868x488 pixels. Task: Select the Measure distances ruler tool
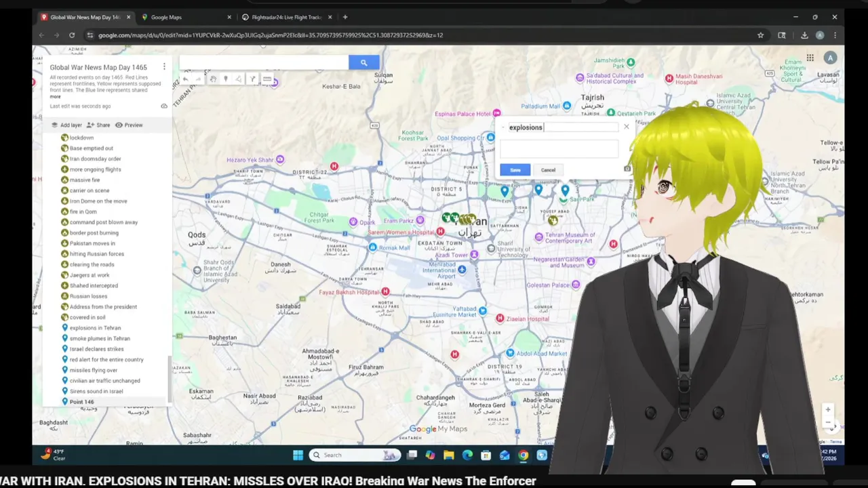coord(267,79)
